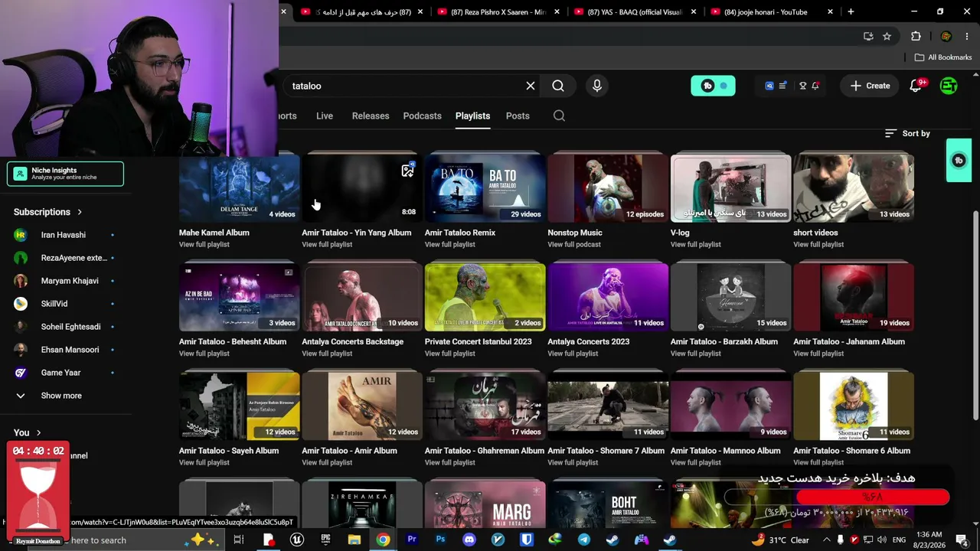Start voice search with the microphone
The height and width of the screenshot is (551, 980).
pos(597,86)
